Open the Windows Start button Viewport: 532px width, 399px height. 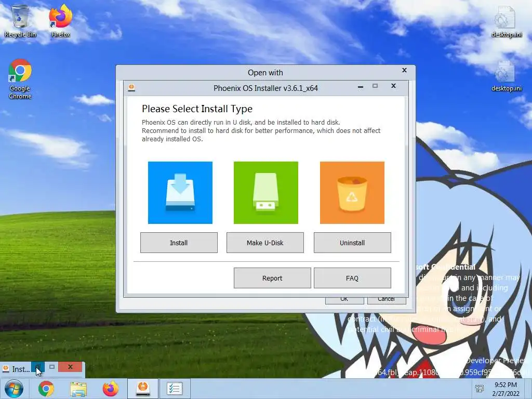[x=14, y=389]
